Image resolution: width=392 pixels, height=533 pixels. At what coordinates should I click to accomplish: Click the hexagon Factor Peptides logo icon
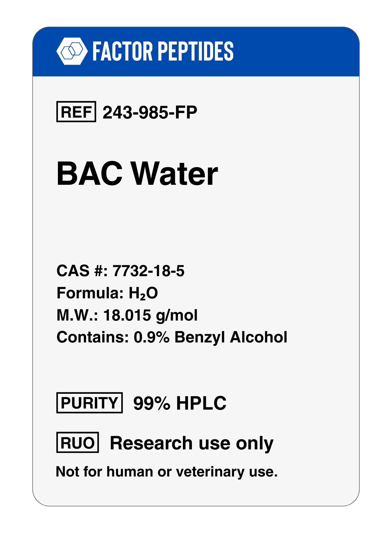[72, 51]
